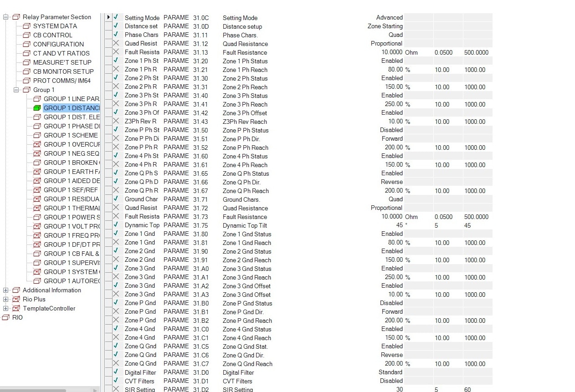This screenshot has width=575, height=392.
Task: Click the 'Advanced' value of Setting Mode
Action: coord(390,17)
